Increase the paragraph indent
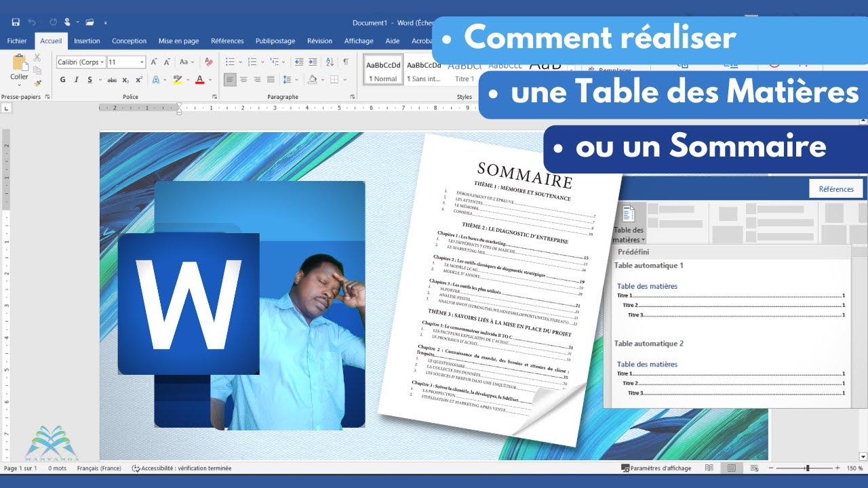 [x=313, y=62]
